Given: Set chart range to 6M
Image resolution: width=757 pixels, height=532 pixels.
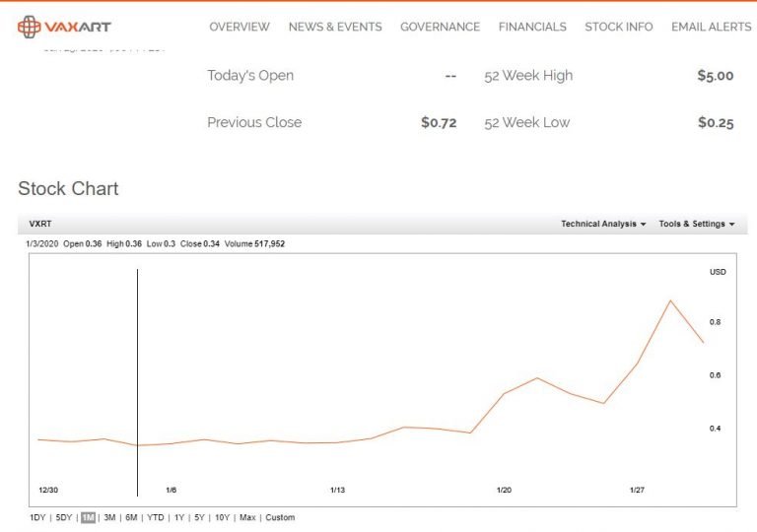Looking at the screenshot, I should pos(131,517).
